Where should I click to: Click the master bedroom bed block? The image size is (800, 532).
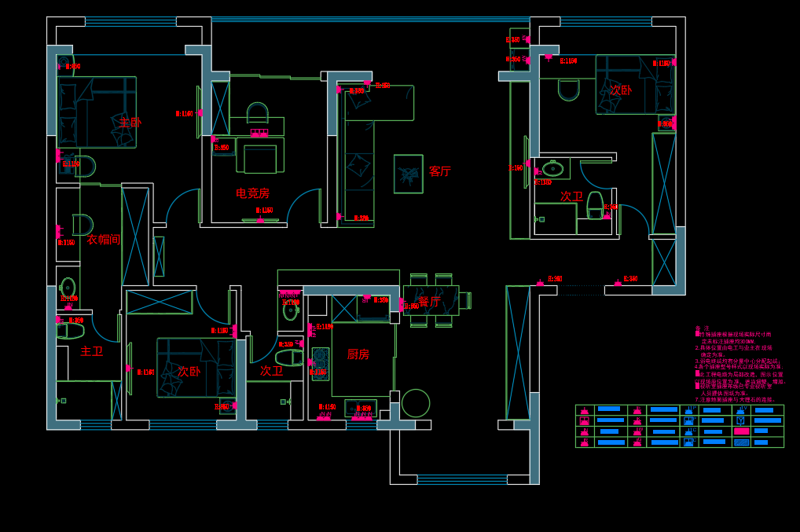pos(97,112)
